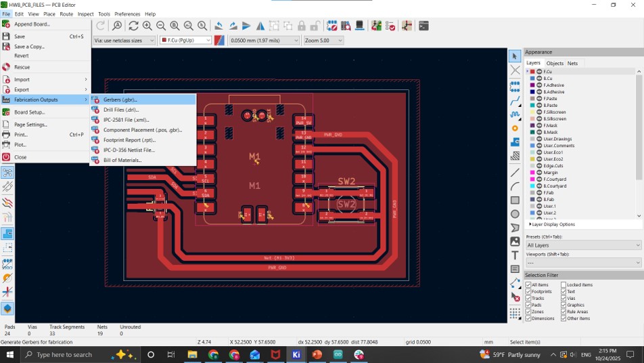Select the Add Vias tool
Screen dimensions: 644x363
[515, 128]
